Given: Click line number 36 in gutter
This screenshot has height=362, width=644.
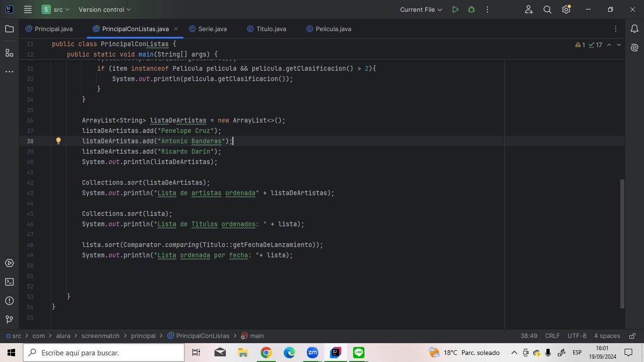Looking at the screenshot, I should [30, 120].
